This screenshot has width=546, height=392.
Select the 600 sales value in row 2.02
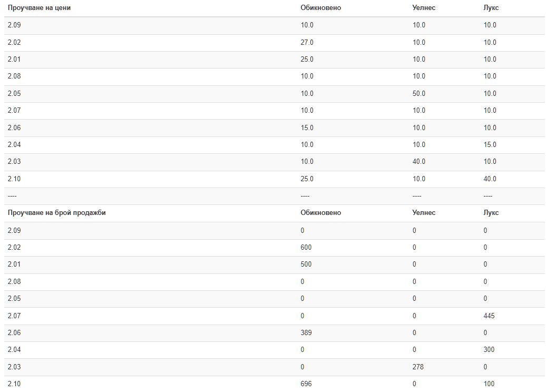(306, 247)
